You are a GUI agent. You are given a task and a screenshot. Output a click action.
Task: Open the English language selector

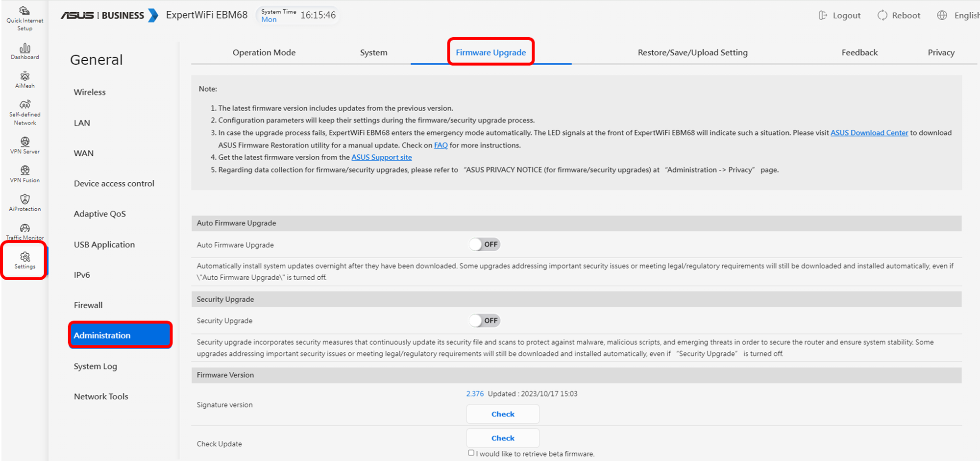click(942, 15)
